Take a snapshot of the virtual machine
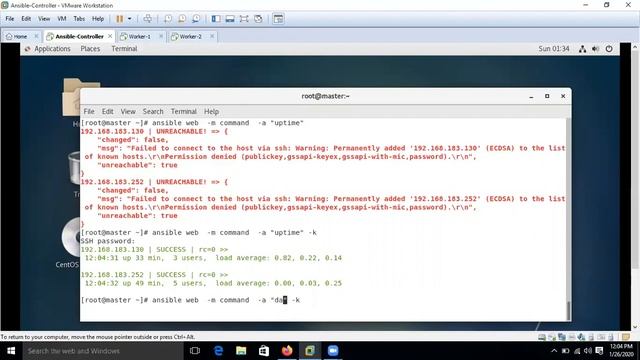 click(x=168, y=19)
